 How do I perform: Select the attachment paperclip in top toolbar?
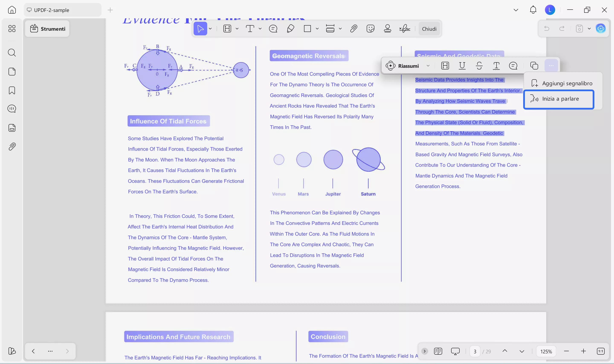353,29
